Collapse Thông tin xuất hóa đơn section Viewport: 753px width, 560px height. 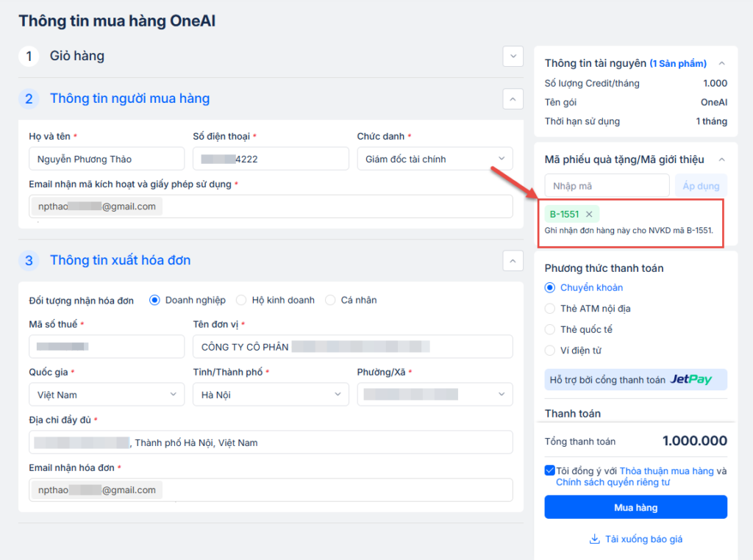point(512,260)
